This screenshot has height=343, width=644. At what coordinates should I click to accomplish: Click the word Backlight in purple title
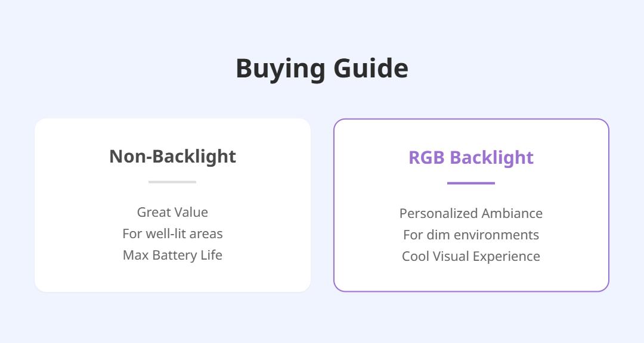(491, 158)
